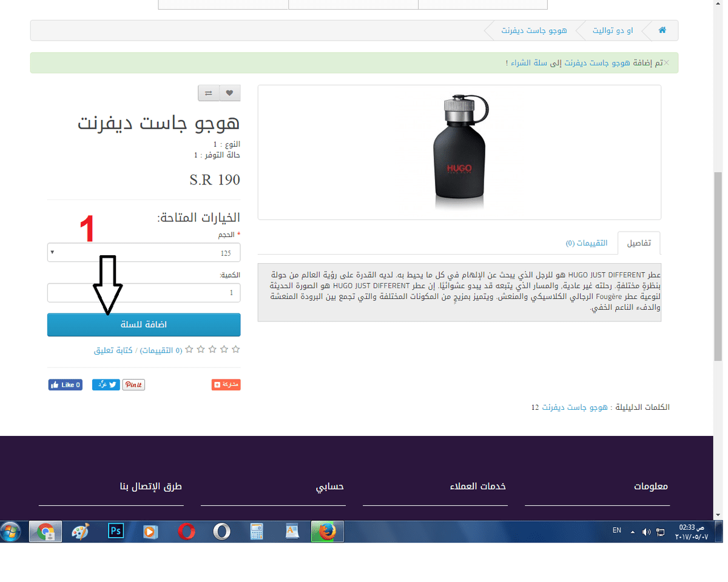This screenshot has width=728, height=582.
Task: Click the Facebook Like button
Action: pos(65,385)
